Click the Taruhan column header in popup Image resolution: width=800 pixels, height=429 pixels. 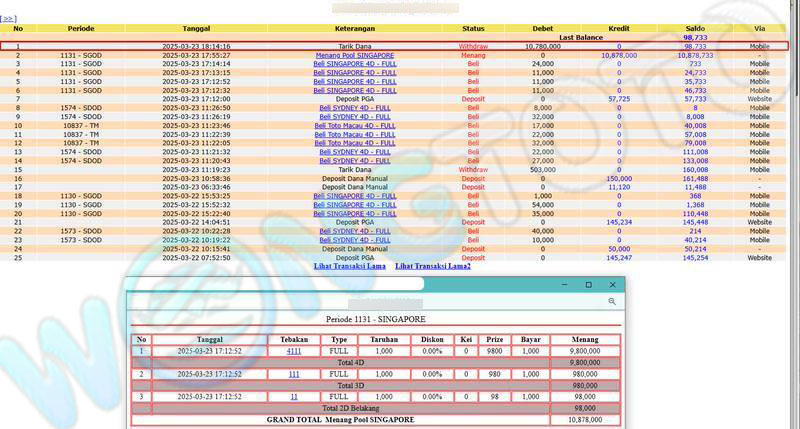click(384, 339)
